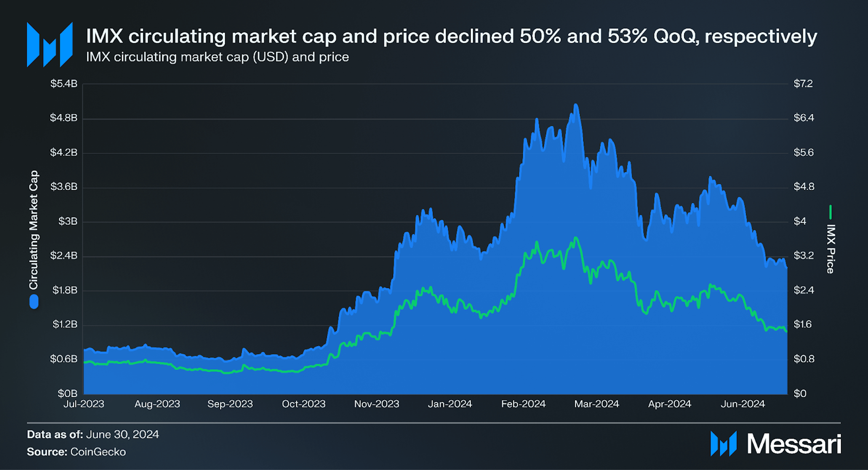Click the Jun-2024 x-axis label
Image resolution: width=868 pixels, height=470 pixels.
742,404
